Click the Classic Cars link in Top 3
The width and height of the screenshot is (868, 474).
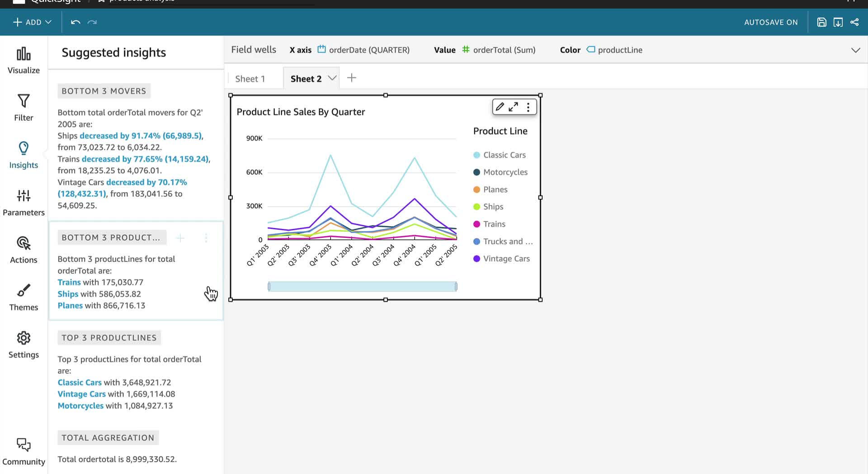point(80,383)
